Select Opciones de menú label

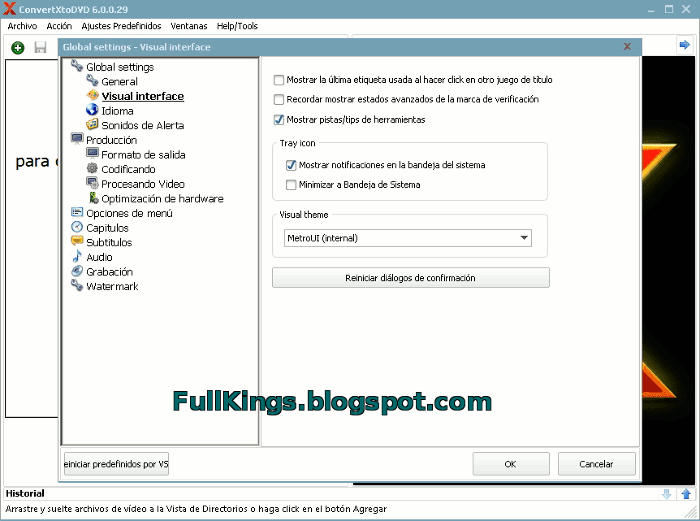click(x=129, y=213)
